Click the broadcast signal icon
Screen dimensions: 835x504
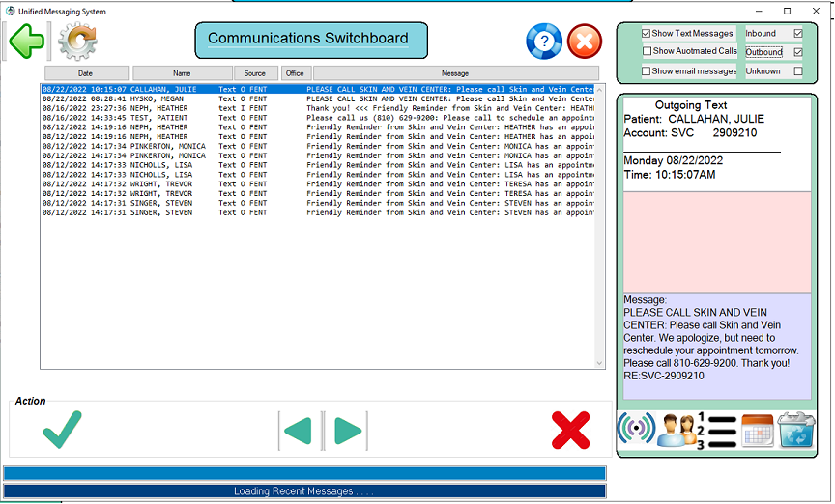point(635,430)
